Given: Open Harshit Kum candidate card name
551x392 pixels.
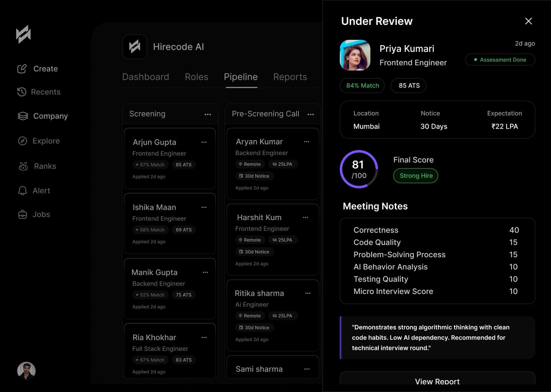Looking at the screenshot, I should (259, 217).
